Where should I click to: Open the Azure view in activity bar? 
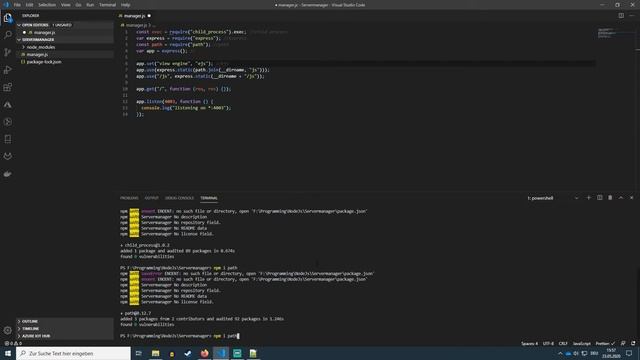pos(8,105)
